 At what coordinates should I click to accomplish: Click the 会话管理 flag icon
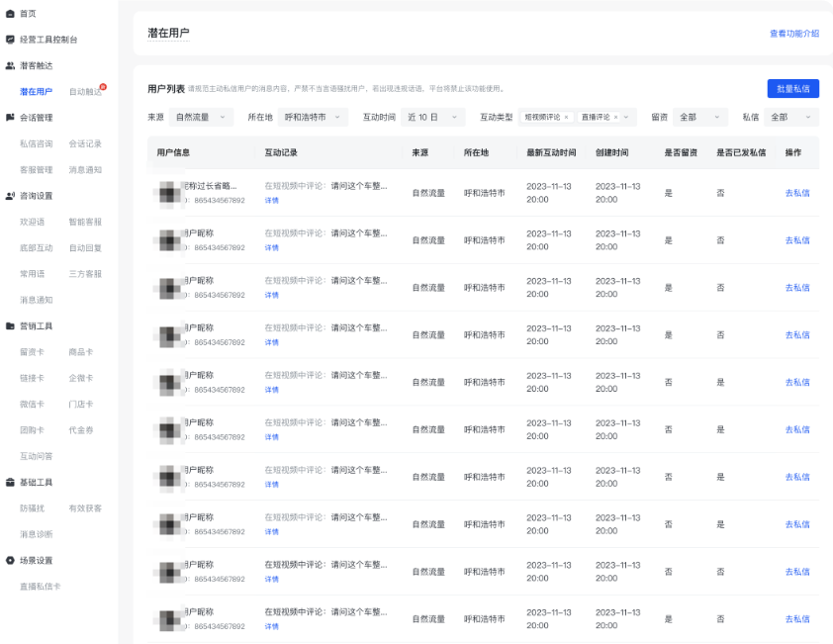(x=10, y=118)
